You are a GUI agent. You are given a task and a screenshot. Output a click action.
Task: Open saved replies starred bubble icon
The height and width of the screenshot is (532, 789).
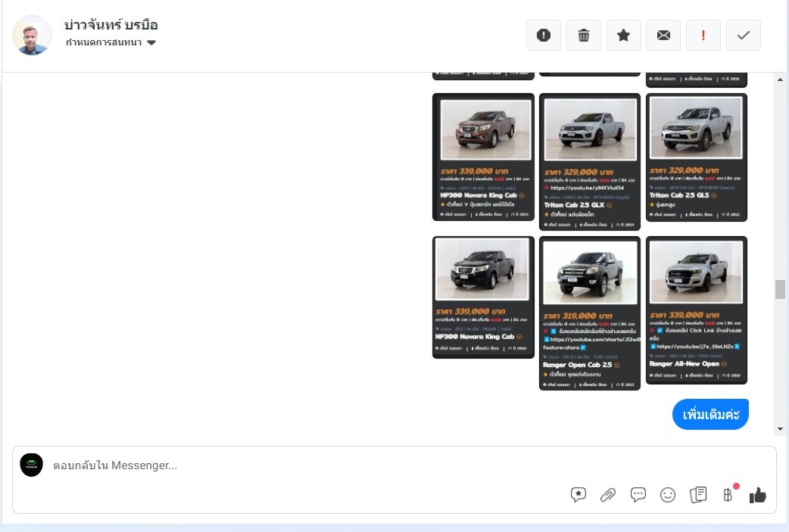[x=578, y=495]
